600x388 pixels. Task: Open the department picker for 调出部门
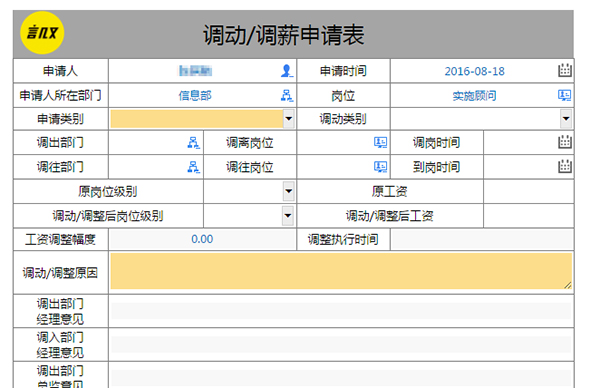point(194,143)
